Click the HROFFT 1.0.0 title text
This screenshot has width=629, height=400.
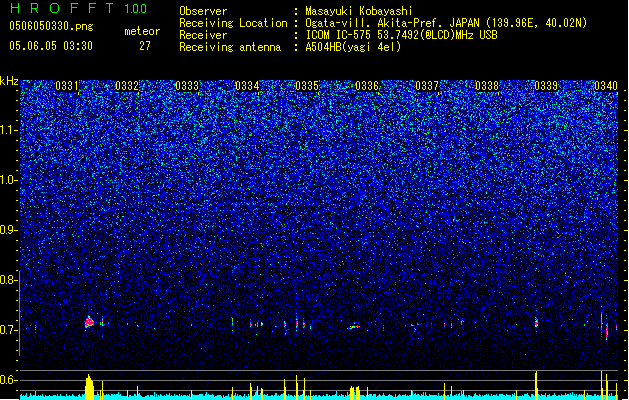point(78,8)
